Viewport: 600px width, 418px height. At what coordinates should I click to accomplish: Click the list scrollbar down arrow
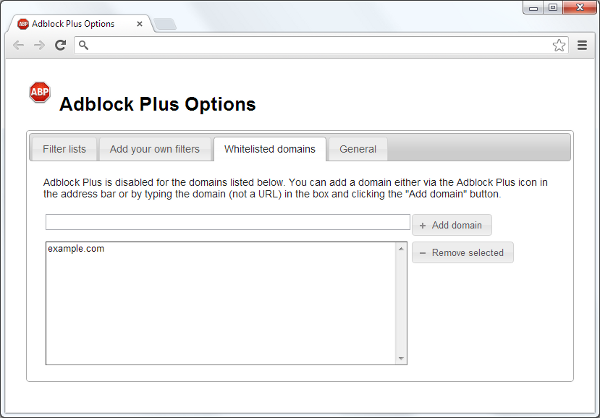pos(401,358)
